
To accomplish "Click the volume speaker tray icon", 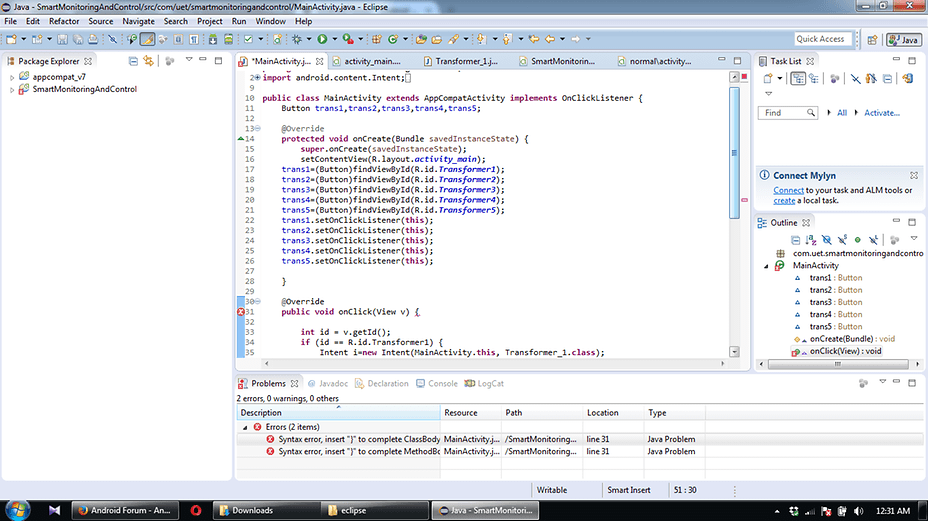I will pyautogui.click(x=858, y=511).
